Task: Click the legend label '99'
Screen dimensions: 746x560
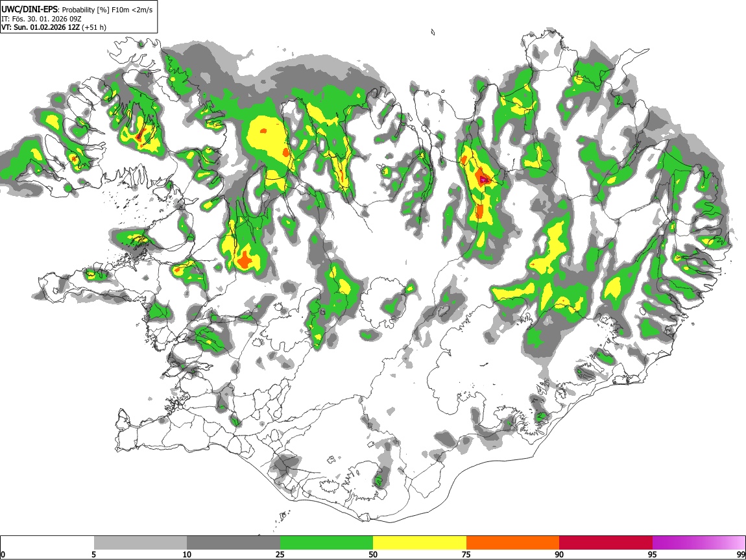Action: 741,554
